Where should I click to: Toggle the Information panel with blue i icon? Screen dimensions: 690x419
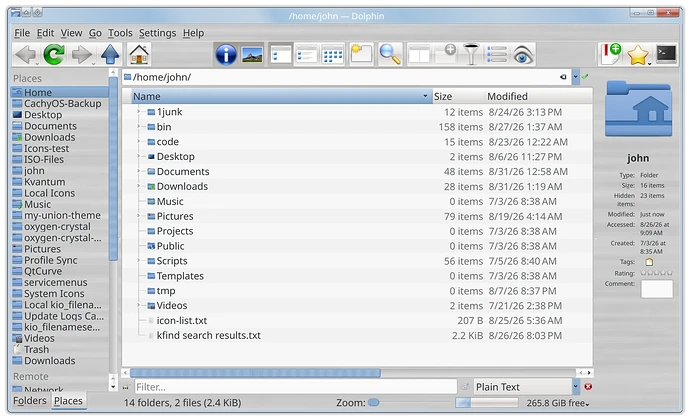[x=226, y=55]
